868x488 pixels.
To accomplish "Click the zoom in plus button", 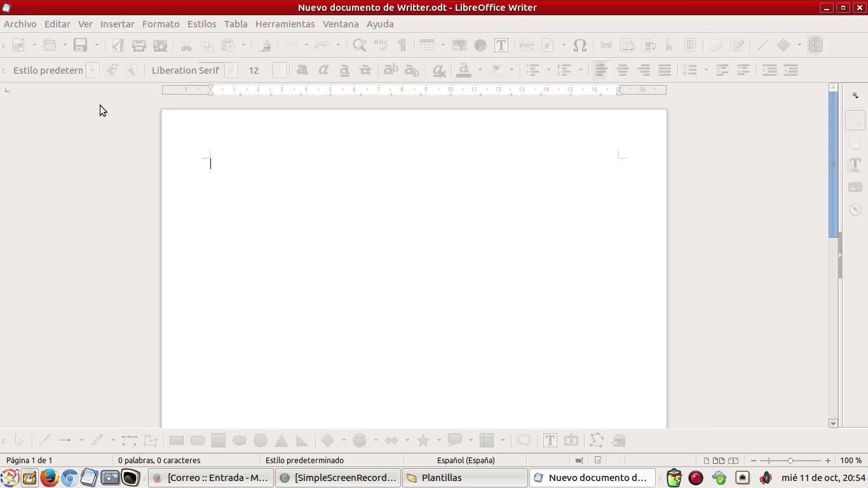I will coord(828,460).
